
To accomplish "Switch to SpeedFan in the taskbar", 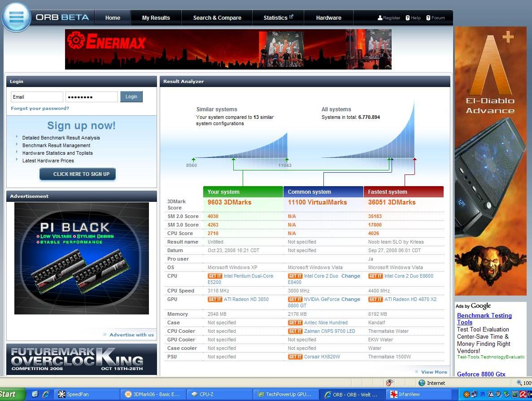I will [87, 394].
